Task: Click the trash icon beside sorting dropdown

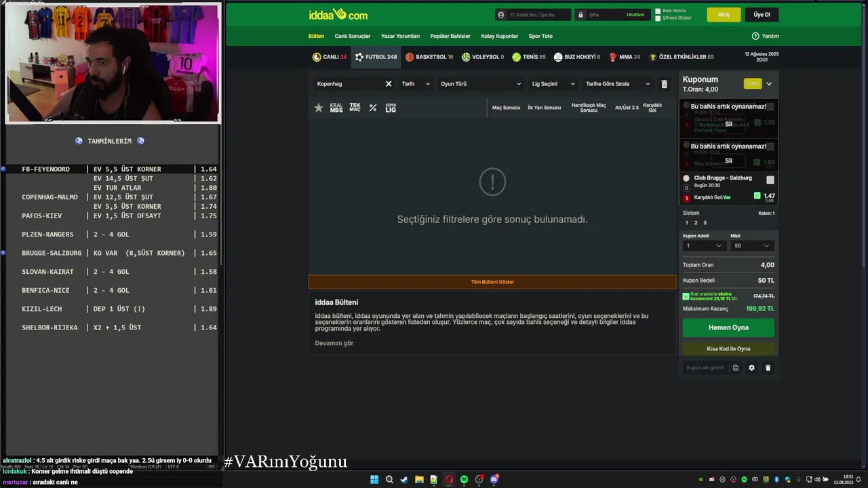Action: (x=665, y=84)
